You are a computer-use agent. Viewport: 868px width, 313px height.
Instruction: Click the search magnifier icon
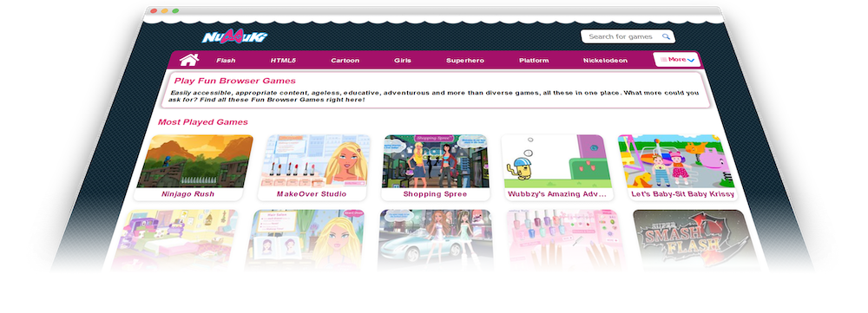[x=666, y=36]
